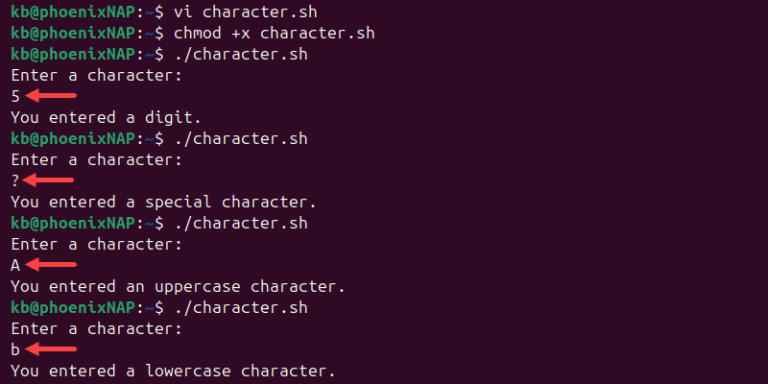768x384 pixels.
Task: Click the red arrow next to question mark
Action: (48, 180)
